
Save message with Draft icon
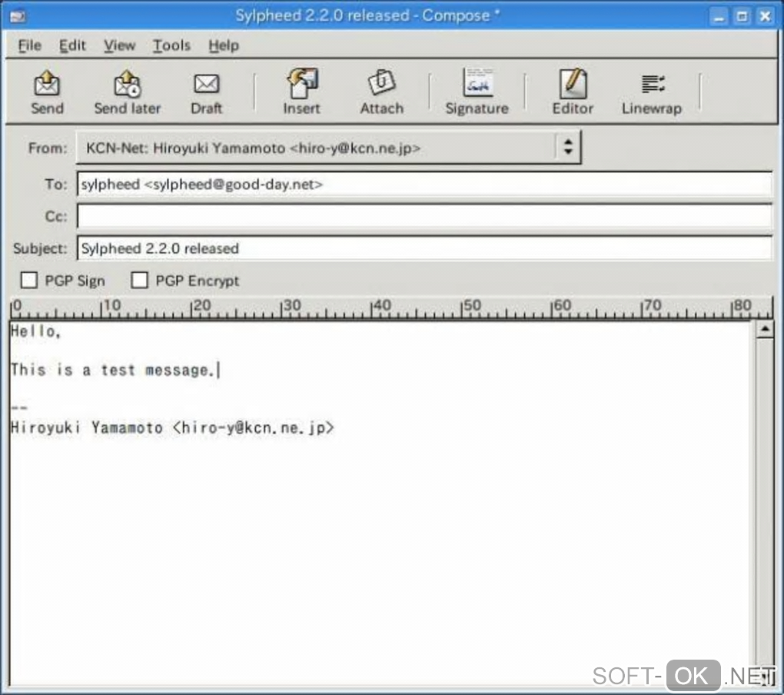206,84
